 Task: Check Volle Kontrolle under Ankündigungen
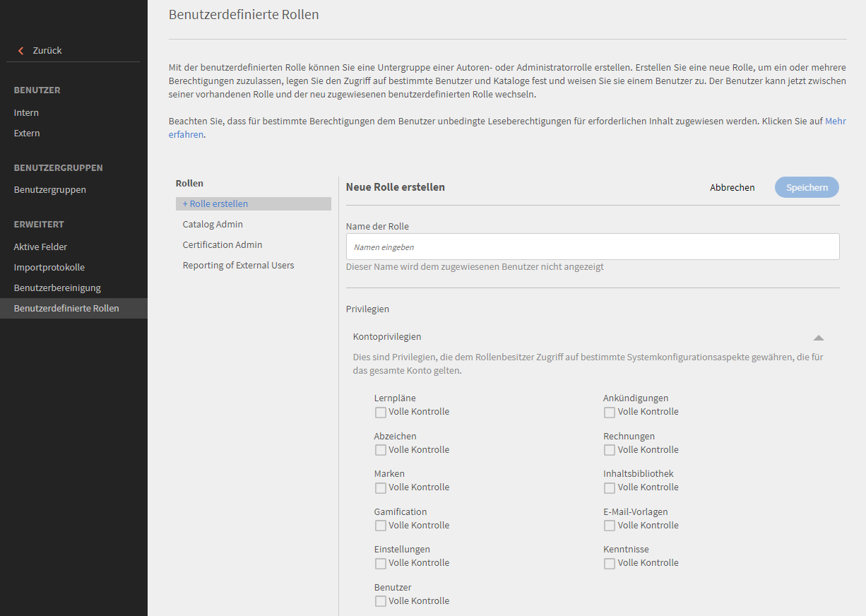tap(610, 413)
